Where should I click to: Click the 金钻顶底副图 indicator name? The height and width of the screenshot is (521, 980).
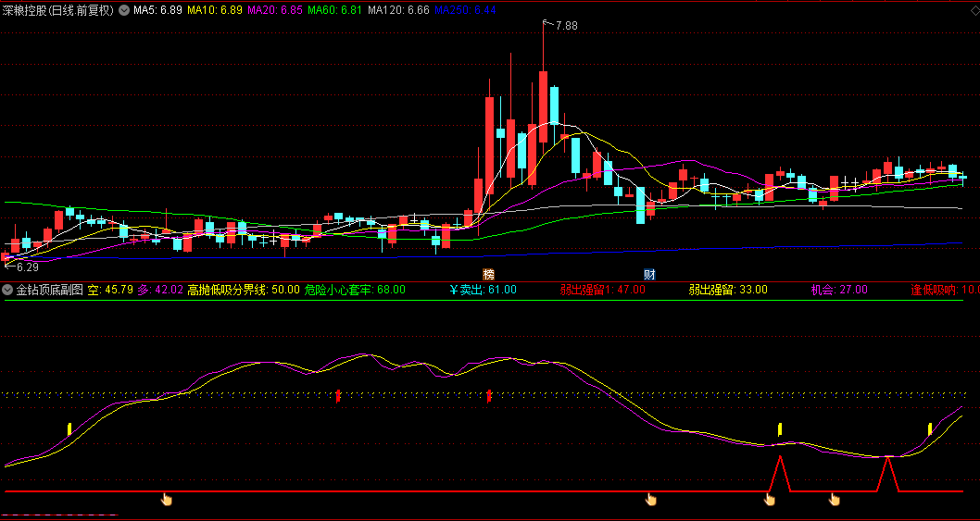pos(49,290)
